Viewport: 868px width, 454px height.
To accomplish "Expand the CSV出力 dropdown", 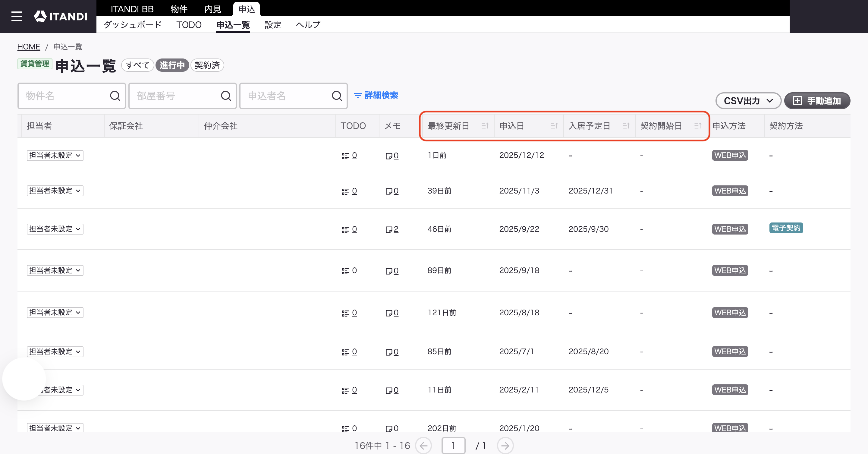I will (x=748, y=101).
